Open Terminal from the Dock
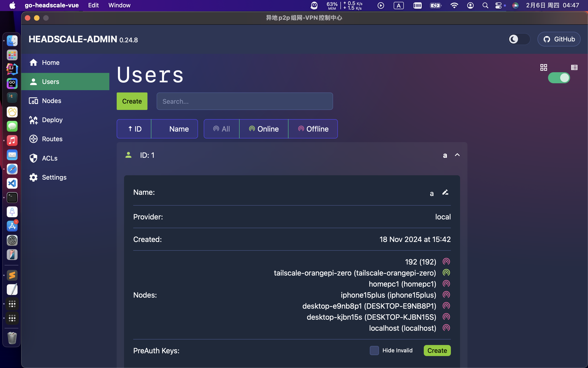588x368 pixels. (12, 198)
